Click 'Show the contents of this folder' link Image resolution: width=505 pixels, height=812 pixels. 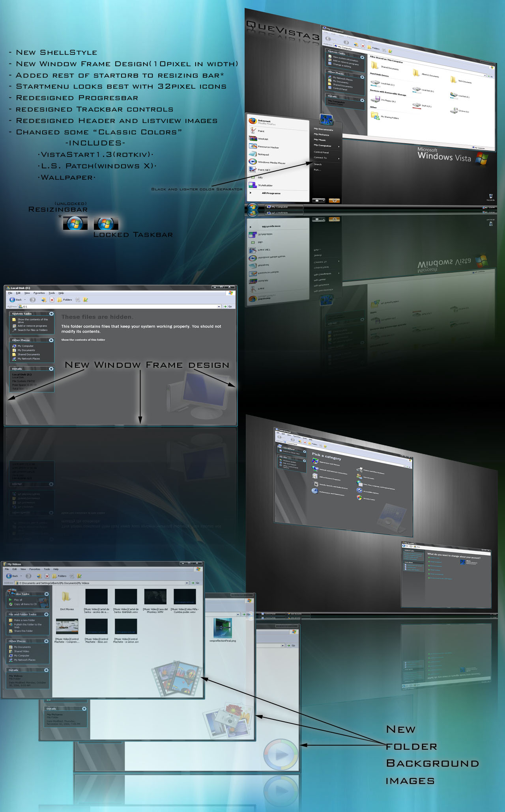pyautogui.click(x=83, y=340)
